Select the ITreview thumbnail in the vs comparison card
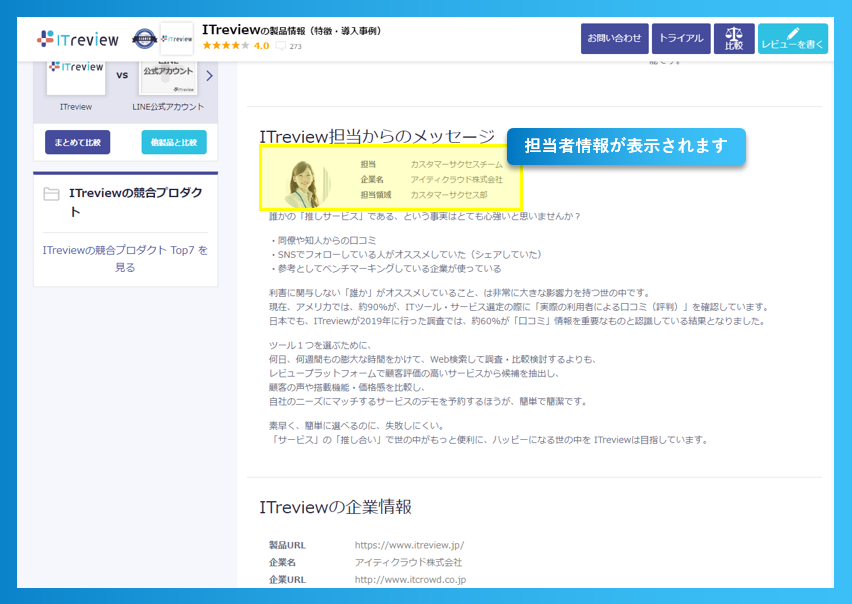852x604 pixels. pyautogui.click(x=76, y=75)
